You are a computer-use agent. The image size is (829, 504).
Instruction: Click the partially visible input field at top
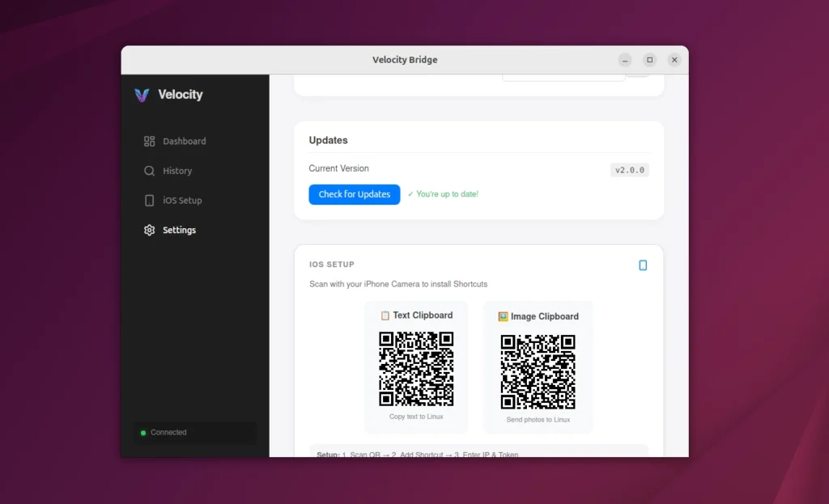pos(563,78)
